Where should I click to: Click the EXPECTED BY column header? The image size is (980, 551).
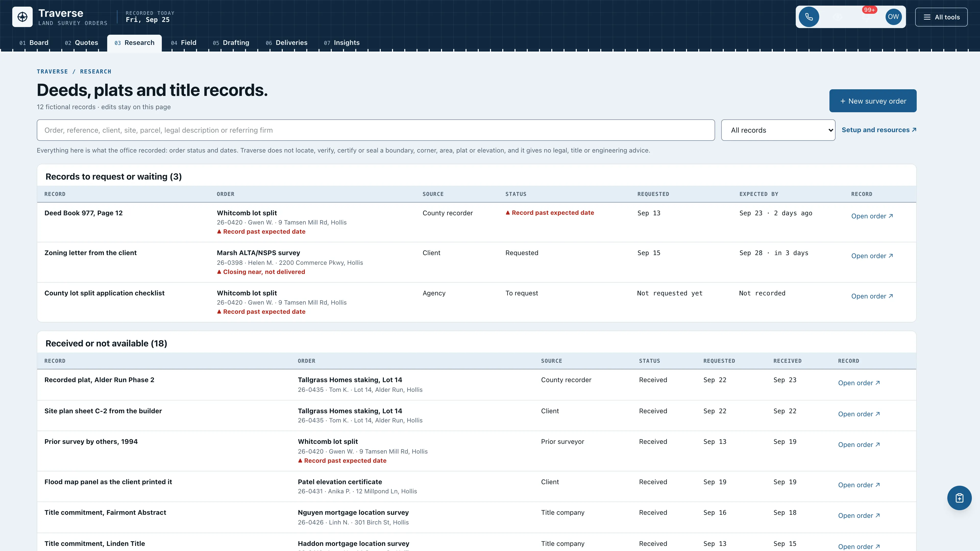point(758,194)
